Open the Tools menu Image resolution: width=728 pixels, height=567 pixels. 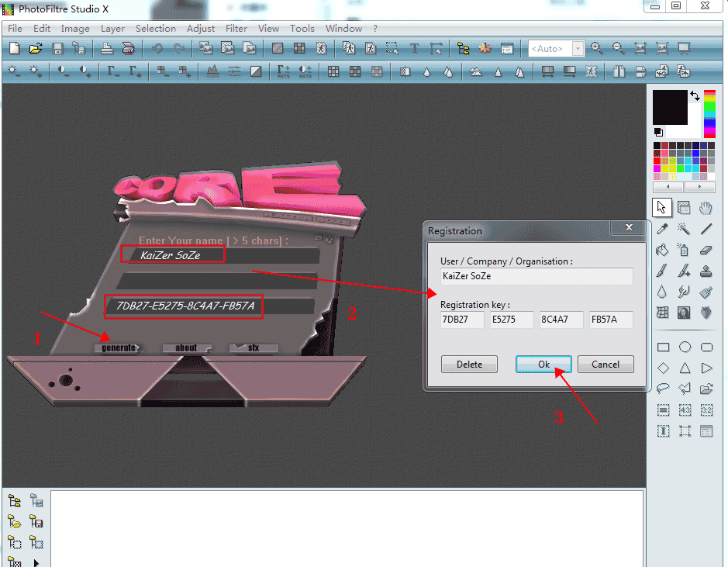(302, 29)
